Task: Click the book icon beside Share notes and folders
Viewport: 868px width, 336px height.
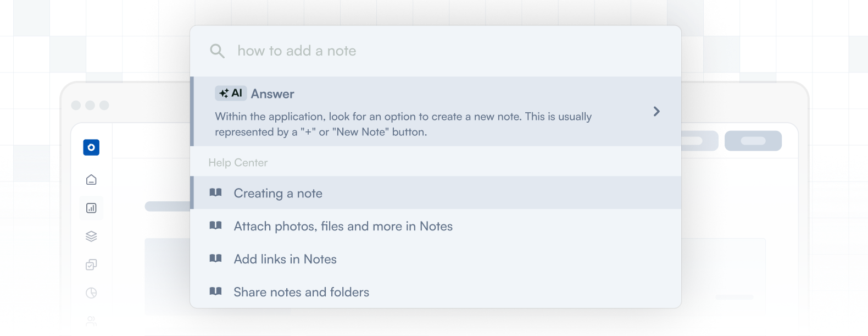Action: click(216, 291)
